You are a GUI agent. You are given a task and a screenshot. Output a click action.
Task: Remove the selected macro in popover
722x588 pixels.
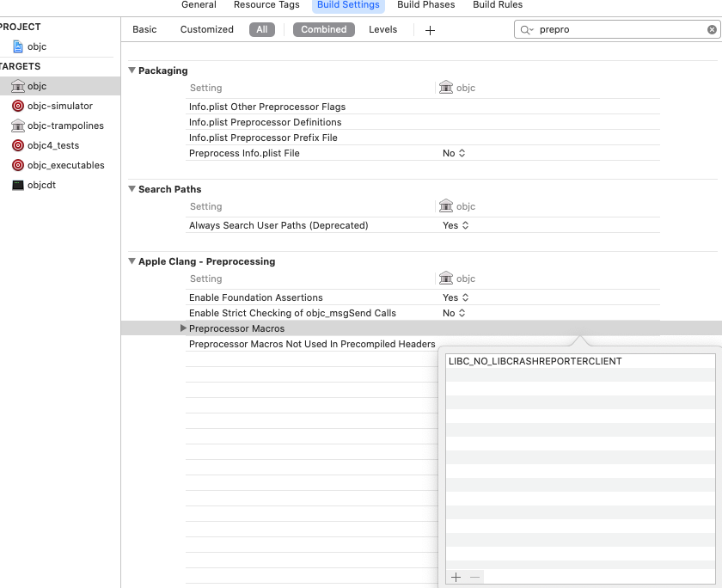click(474, 577)
